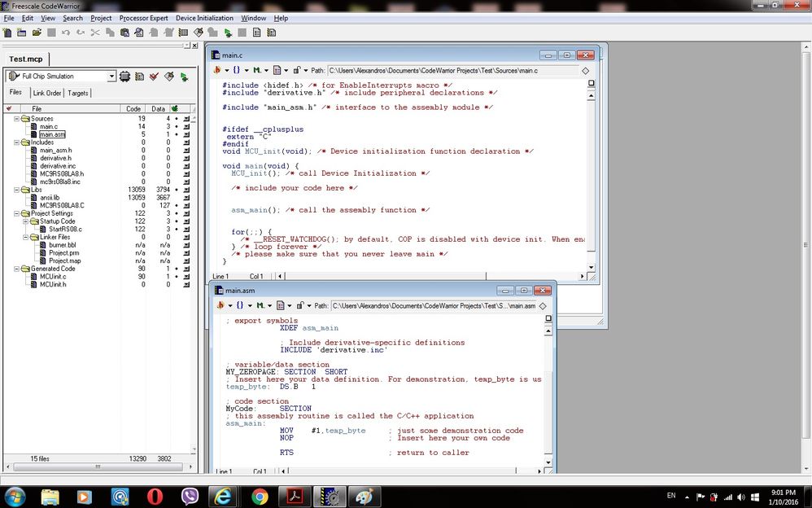Select derivative.inc in the file tree
This screenshot has width=812, height=508.
coord(58,166)
